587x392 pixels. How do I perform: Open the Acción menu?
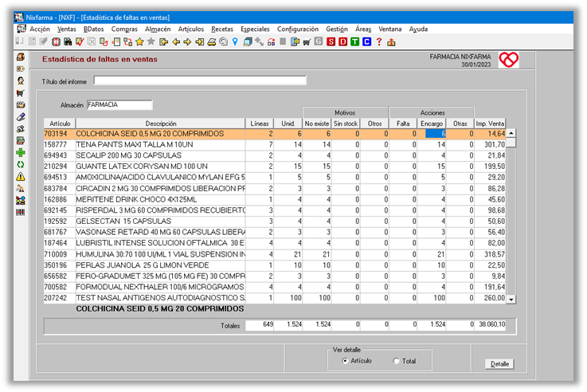tap(40, 29)
